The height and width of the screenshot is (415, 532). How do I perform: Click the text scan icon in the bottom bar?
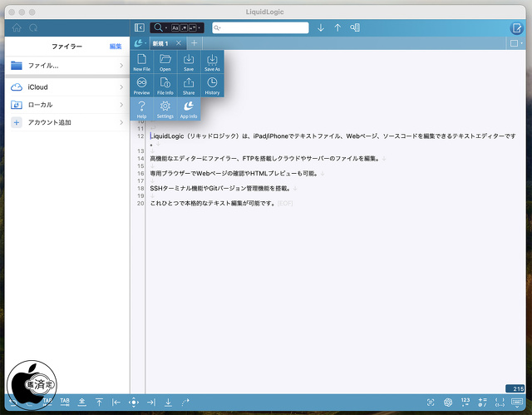pyautogui.click(x=431, y=403)
